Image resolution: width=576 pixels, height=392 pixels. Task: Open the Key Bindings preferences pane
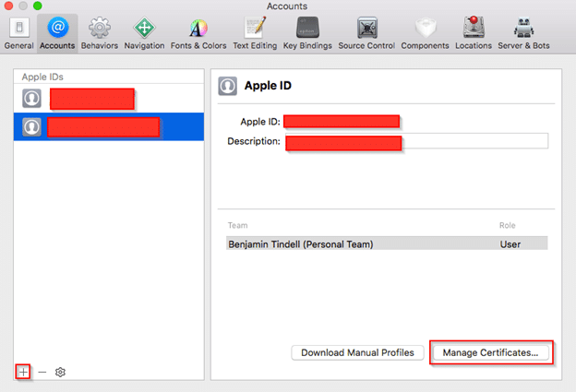[307, 34]
